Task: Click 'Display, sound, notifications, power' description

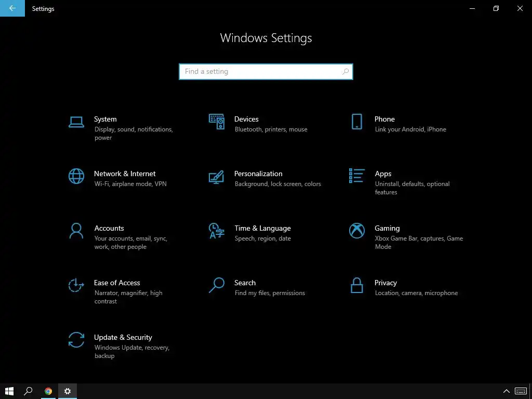Action: click(x=134, y=134)
